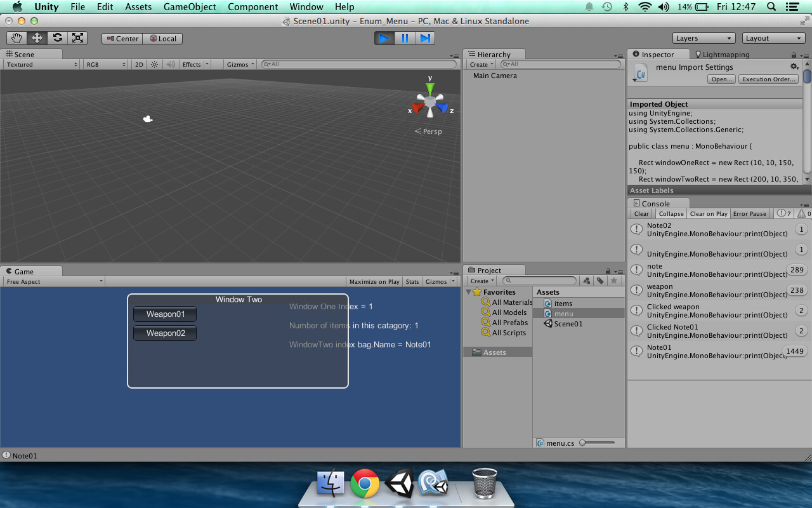Click Weapon01 button in Game view
The width and height of the screenshot is (812, 508).
click(x=165, y=314)
